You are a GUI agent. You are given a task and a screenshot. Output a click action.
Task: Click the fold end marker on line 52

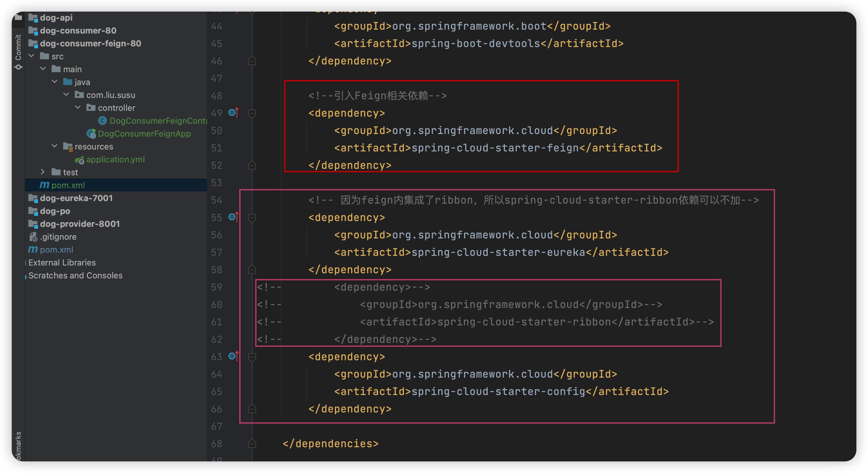click(252, 165)
